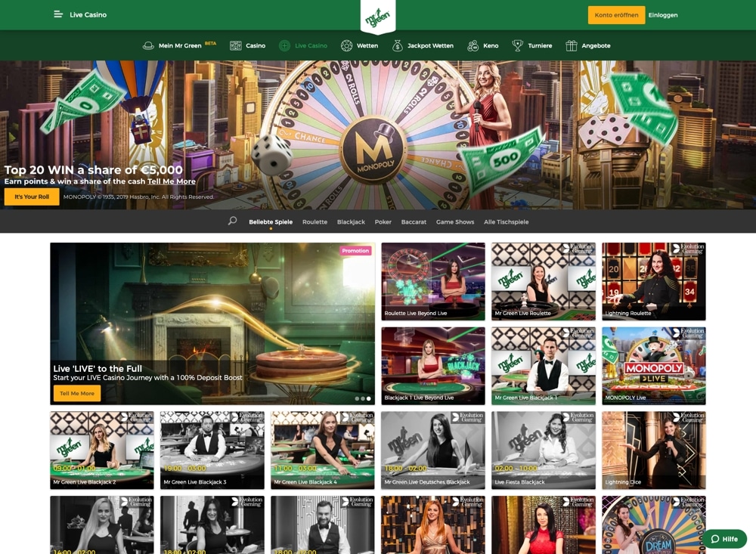Click the Mr Green logo

[x=378, y=17]
